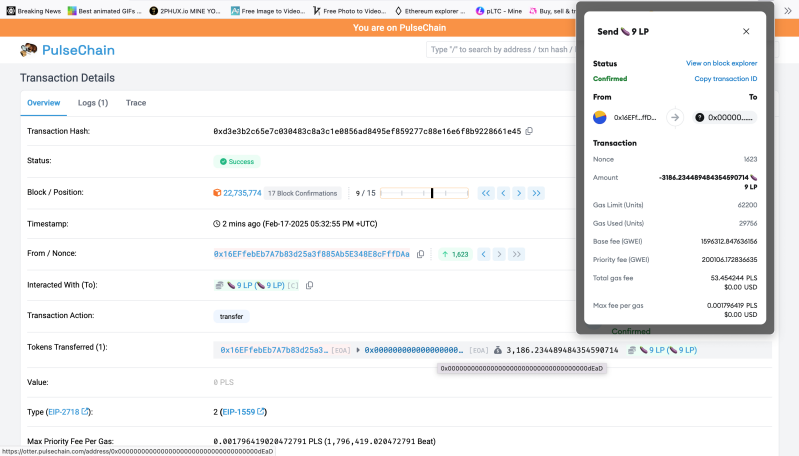The width and height of the screenshot is (799, 456).
Task: Open Buy, sell bookmark
Action: [552, 11]
